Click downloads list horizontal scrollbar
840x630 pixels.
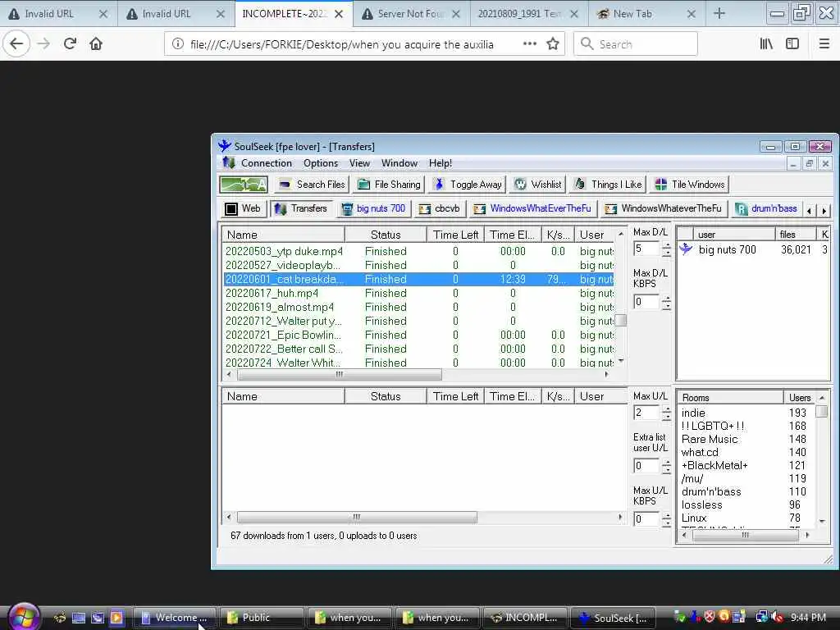[x=339, y=374]
